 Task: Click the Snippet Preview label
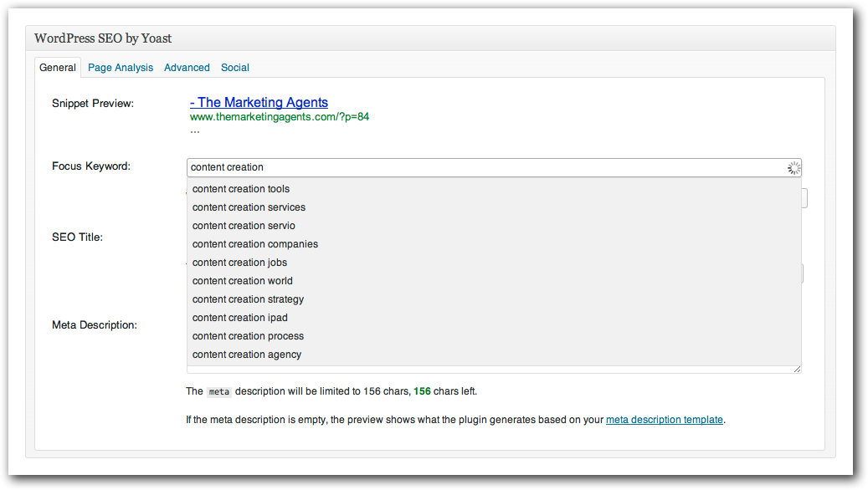coord(93,104)
